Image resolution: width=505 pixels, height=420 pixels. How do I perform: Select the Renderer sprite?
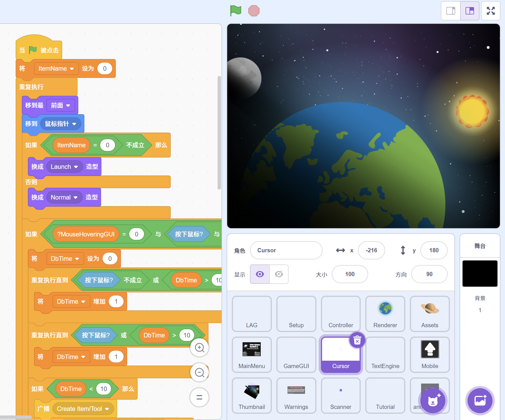click(x=385, y=314)
